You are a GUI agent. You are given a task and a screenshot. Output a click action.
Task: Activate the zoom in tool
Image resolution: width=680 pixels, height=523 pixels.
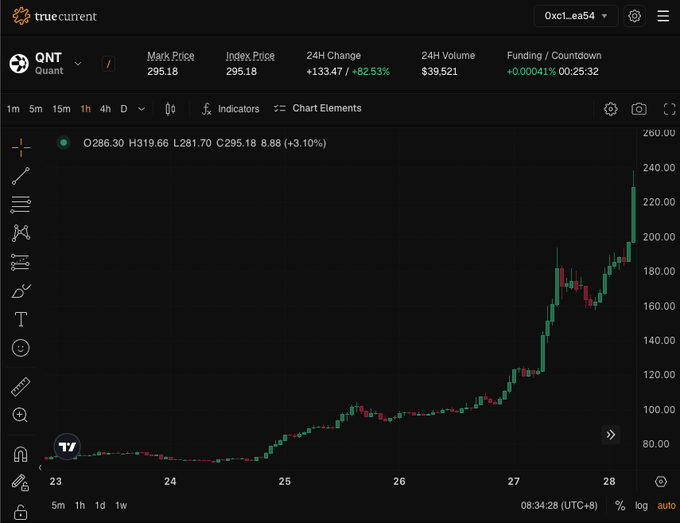[20, 415]
